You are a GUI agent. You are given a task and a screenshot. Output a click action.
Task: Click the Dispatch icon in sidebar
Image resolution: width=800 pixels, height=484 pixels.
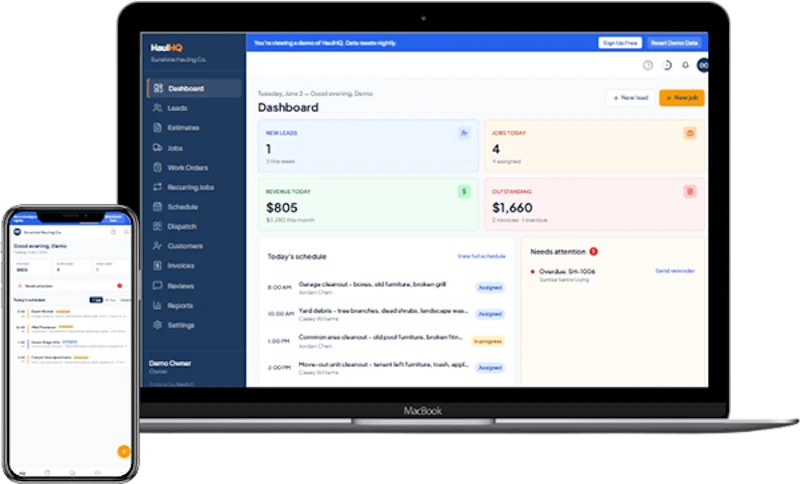click(158, 226)
